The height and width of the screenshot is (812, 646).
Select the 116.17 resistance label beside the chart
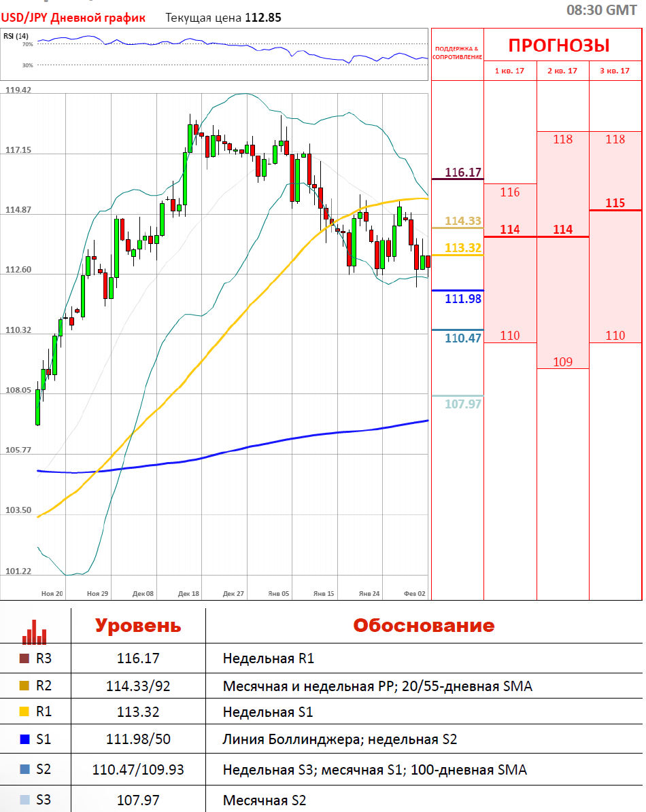pos(463,173)
